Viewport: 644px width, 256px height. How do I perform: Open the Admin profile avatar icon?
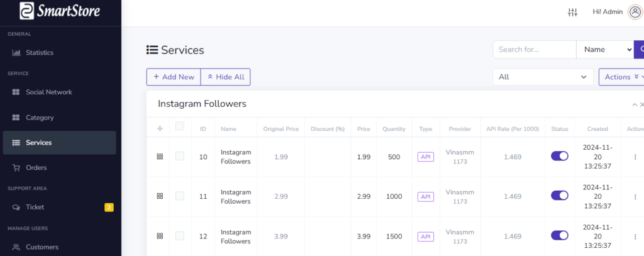[635, 13]
